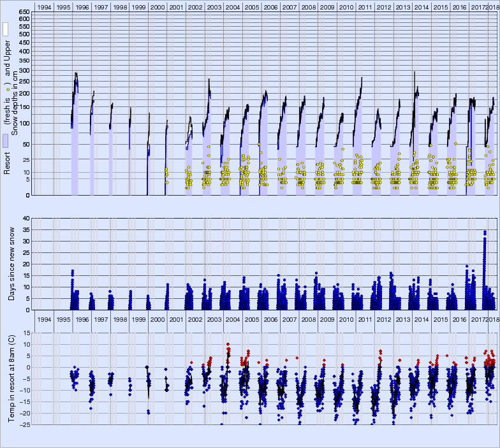Click the tallest spike in Days since new snow
This screenshot has height=448, width=500.
pyautogui.click(x=485, y=233)
